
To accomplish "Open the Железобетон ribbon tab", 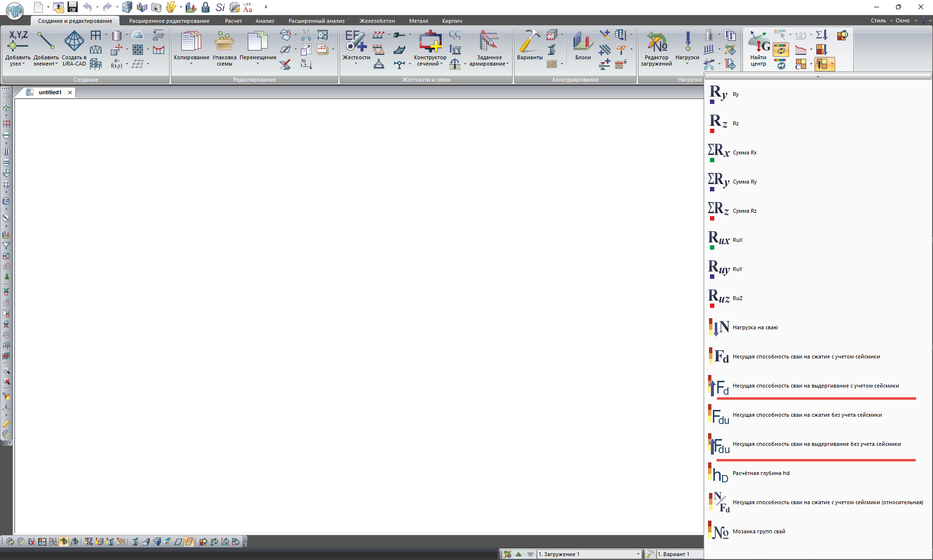I will point(377,21).
